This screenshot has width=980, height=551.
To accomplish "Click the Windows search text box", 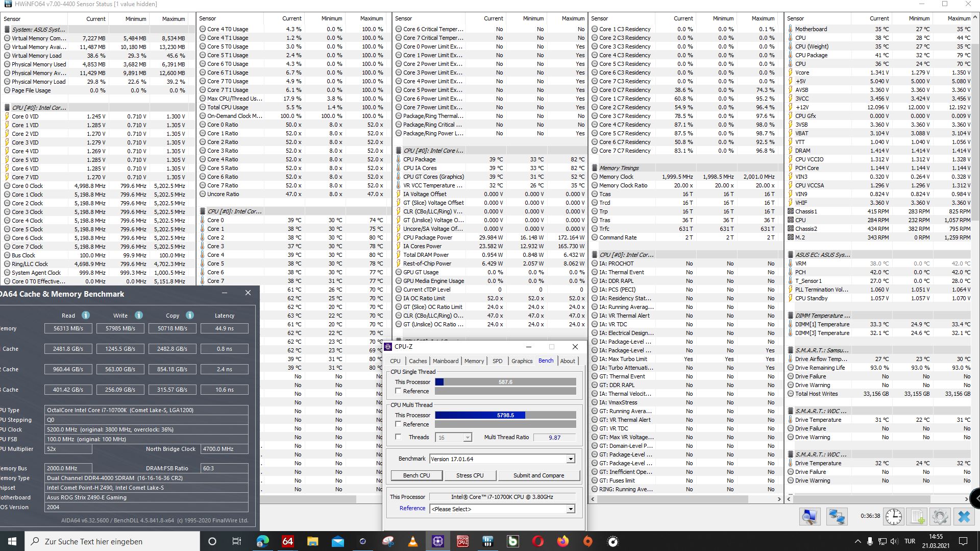I will click(112, 541).
